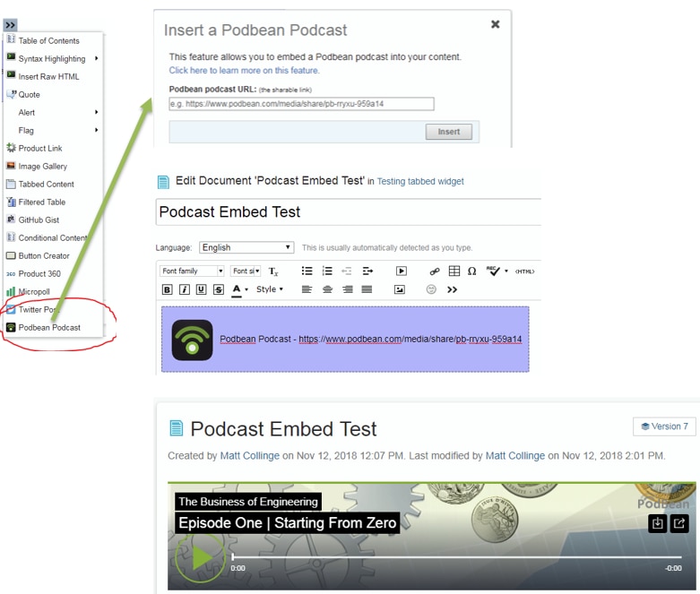The width and height of the screenshot is (700, 594).
Task: Open the Style dropdown
Action: pos(270,289)
